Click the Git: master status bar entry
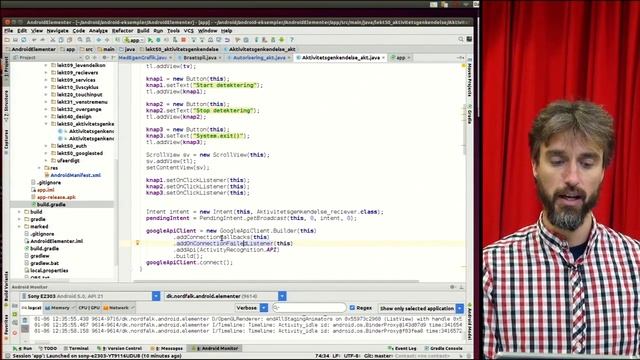The image size is (640, 360). (378, 356)
